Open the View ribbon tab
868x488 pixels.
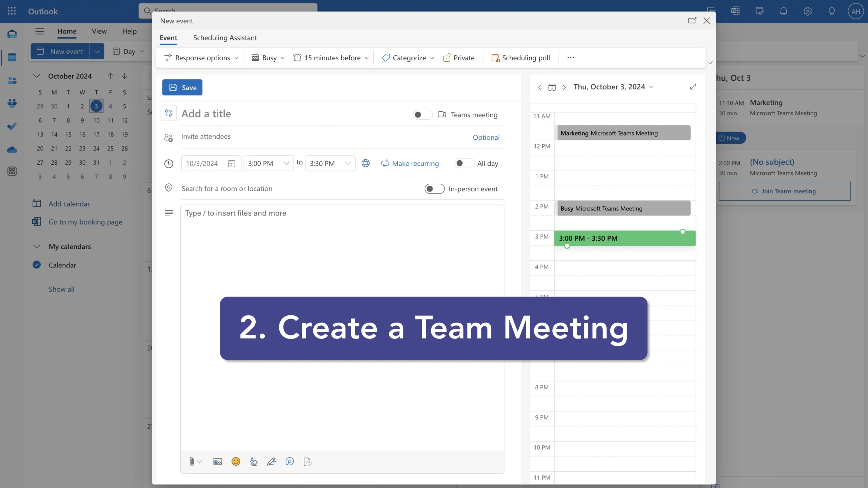pyautogui.click(x=99, y=31)
